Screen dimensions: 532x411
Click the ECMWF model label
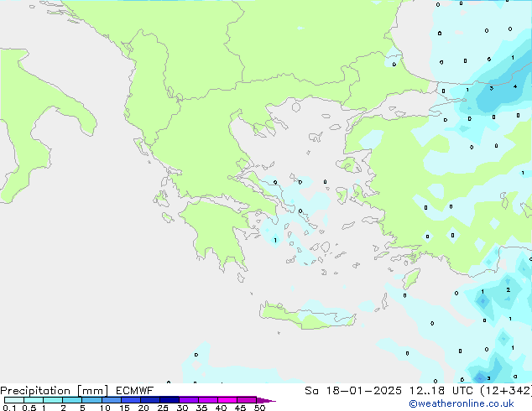[135, 391]
